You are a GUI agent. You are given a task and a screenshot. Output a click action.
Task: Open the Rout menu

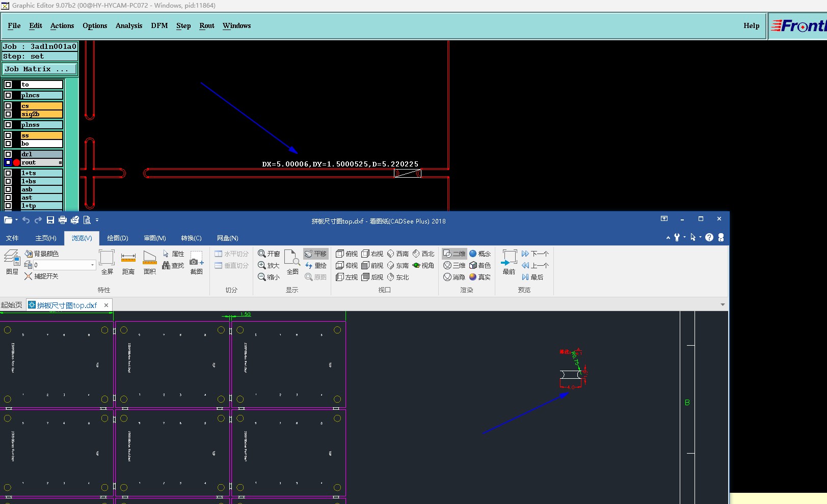click(207, 25)
